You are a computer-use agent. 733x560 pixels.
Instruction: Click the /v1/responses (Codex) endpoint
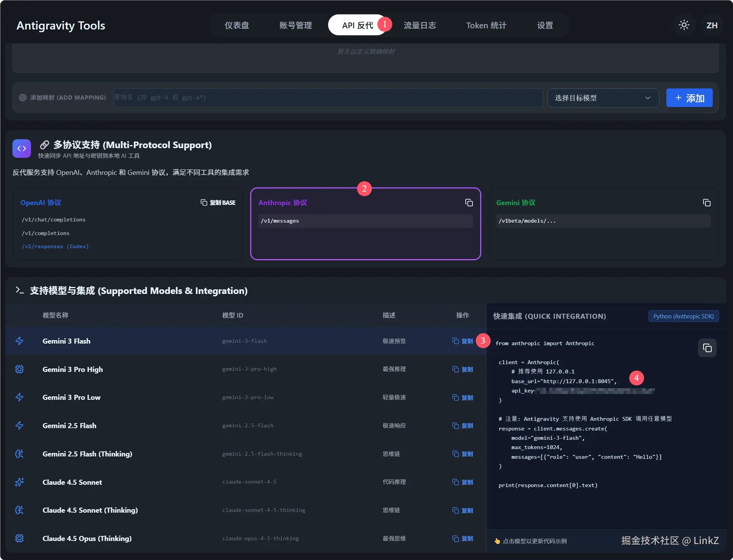pos(55,246)
